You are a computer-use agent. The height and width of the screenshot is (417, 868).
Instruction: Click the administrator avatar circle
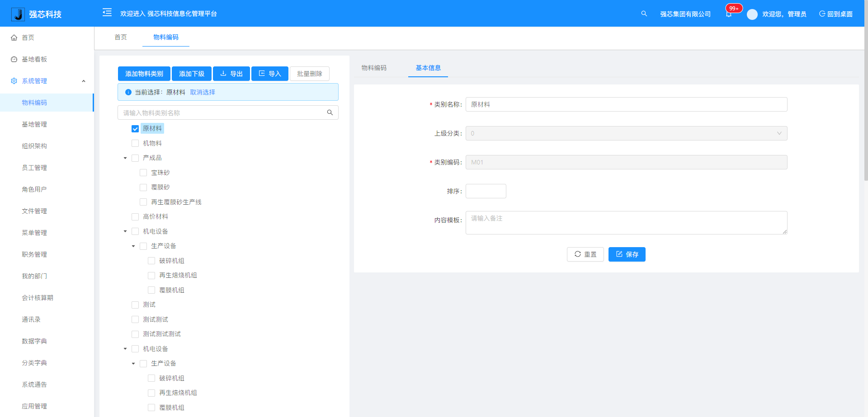752,14
